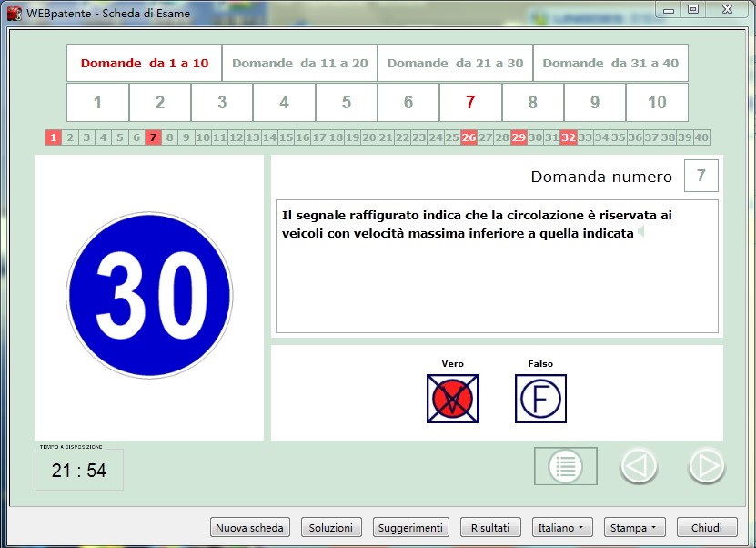
Task: Go to next question with right arrow
Action: [706, 466]
